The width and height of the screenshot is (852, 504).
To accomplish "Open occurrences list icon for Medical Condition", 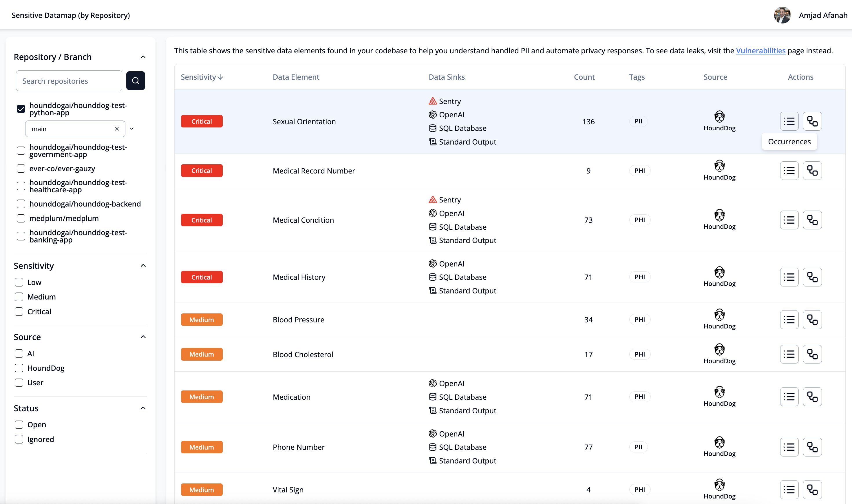I will 789,220.
